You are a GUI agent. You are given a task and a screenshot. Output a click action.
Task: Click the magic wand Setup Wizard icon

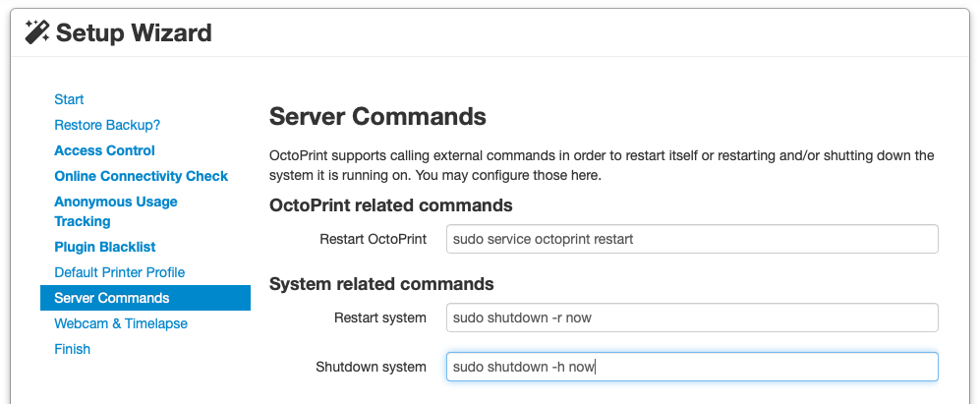37,32
